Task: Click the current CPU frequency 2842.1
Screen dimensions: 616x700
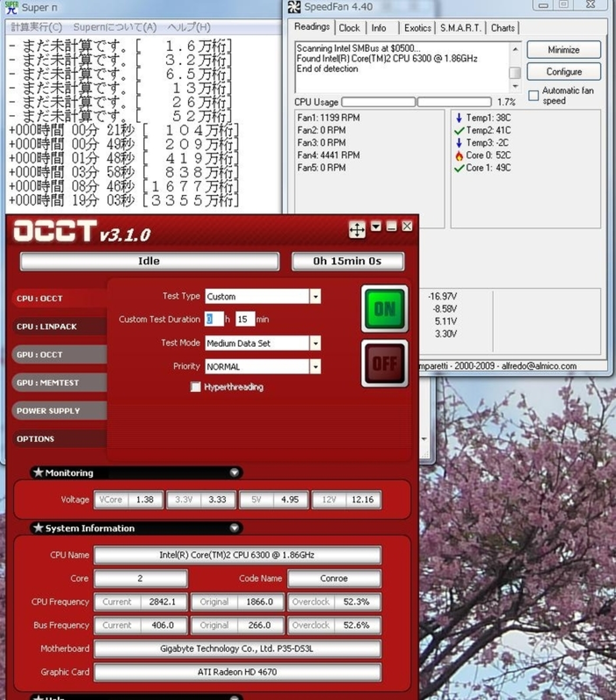Action: point(163,602)
